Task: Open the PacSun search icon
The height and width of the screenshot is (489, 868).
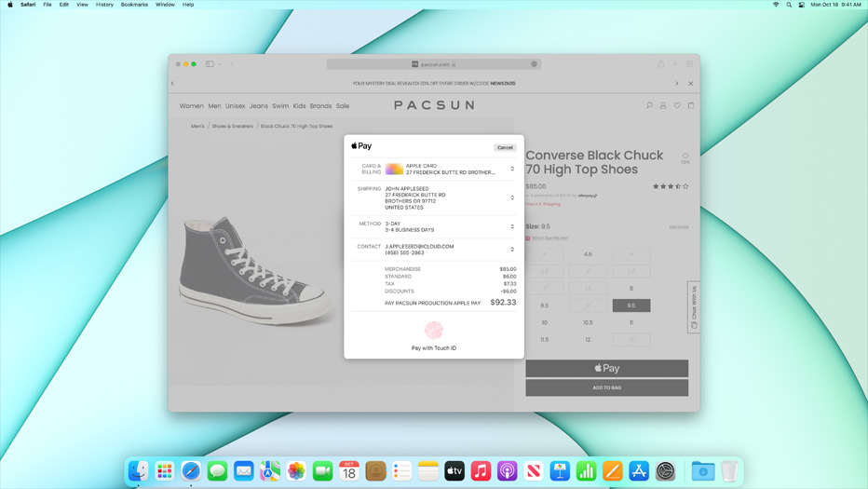Action: point(649,105)
